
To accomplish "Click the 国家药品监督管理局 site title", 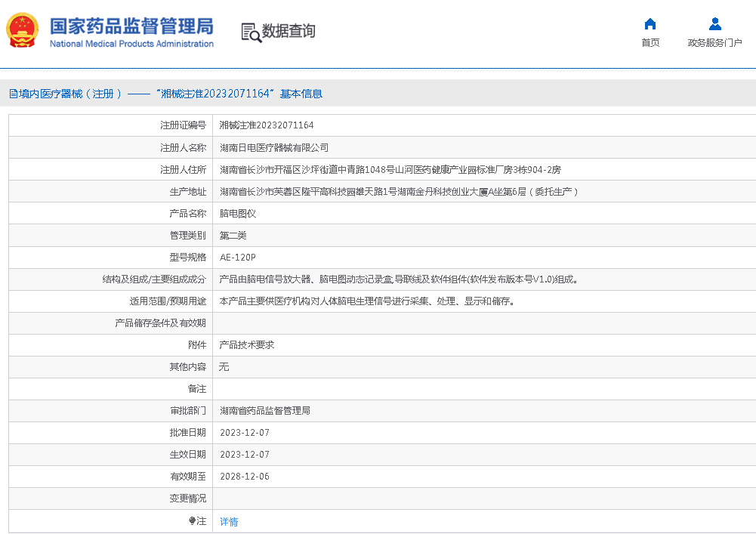I will 131,25.
